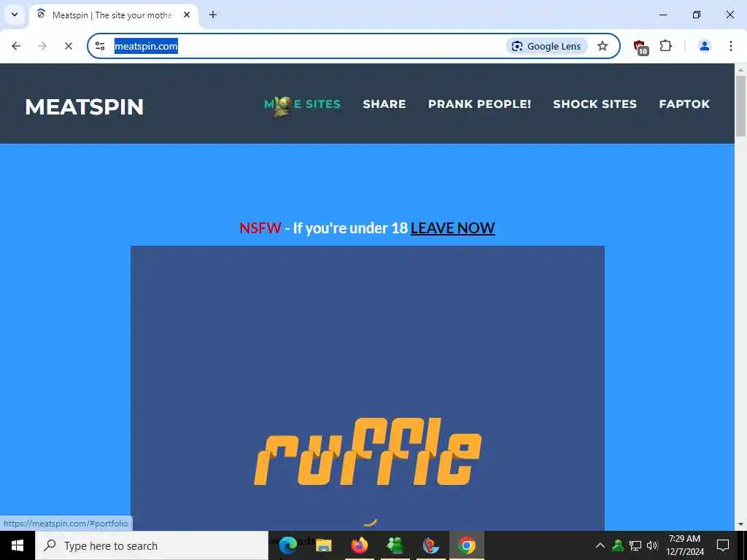Screen dimensions: 747x560
Task: Open the red-blue swirl app in taskbar
Action: tap(431, 545)
